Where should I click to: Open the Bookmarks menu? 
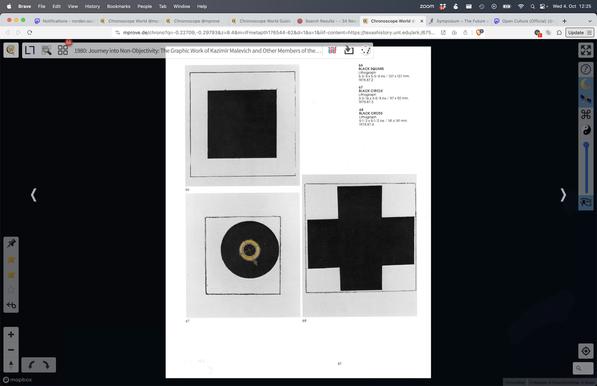point(118,6)
